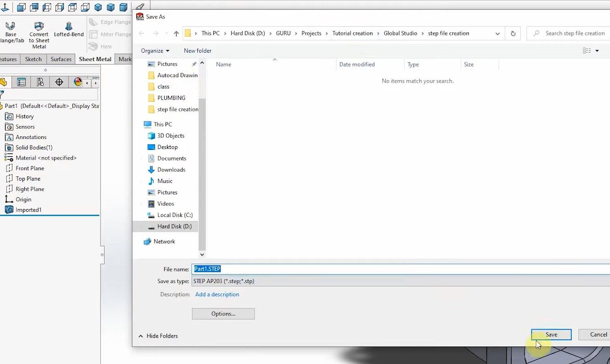Select Imported1 in the feature tree
Image resolution: width=610 pixels, height=364 pixels.
pyautogui.click(x=28, y=210)
